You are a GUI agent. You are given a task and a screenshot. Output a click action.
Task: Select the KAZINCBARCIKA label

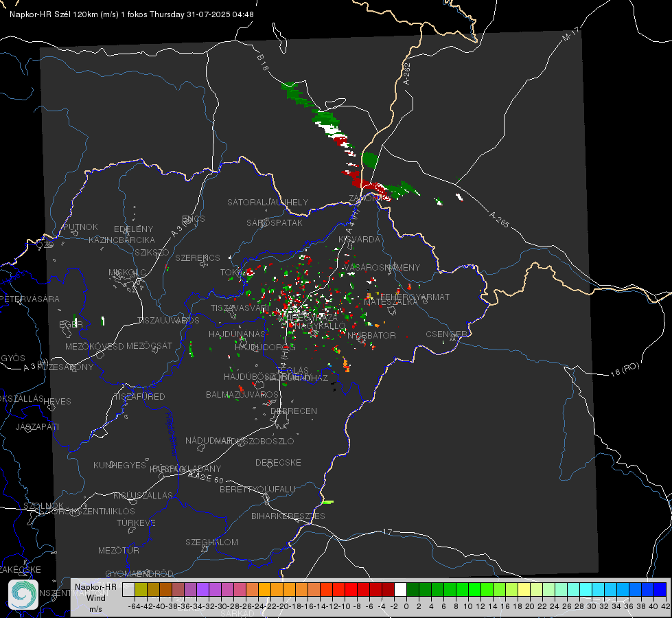coord(121,240)
